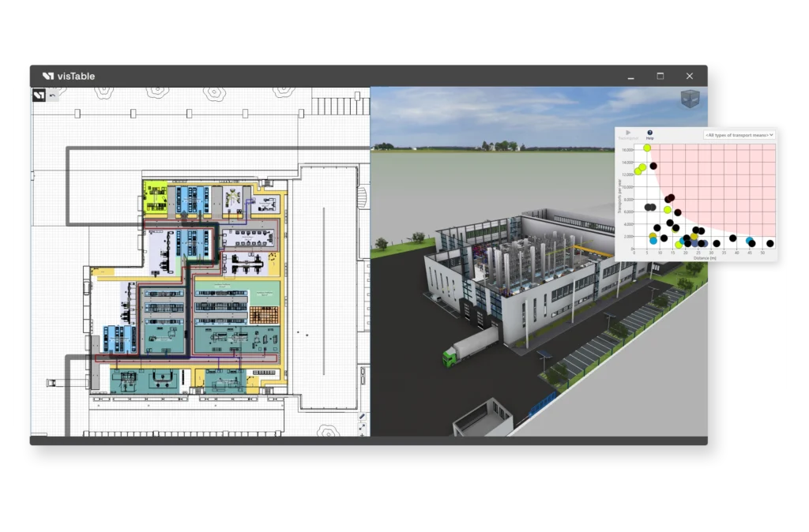Click the plus zoom-in icon in the 2D view
The height and width of the screenshot is (532, 809).
(x=362, y=435)
